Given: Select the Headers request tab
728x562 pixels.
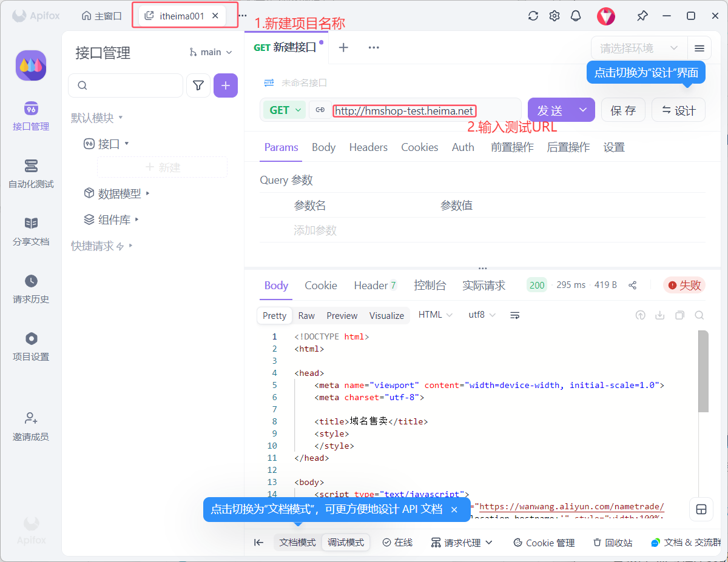Looking at the screenshot, I should pyautogui.click(x=368, y=147).
